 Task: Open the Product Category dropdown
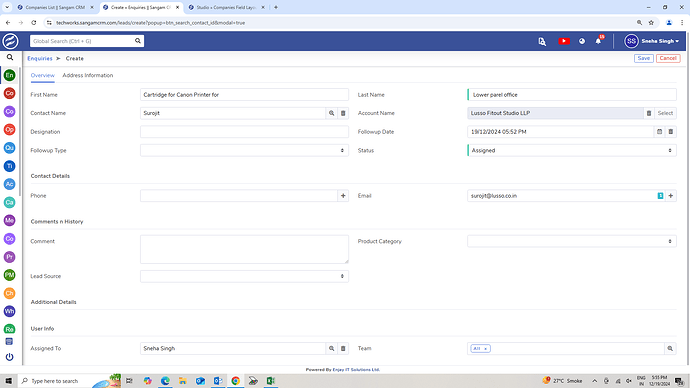[x=572, y=241]
